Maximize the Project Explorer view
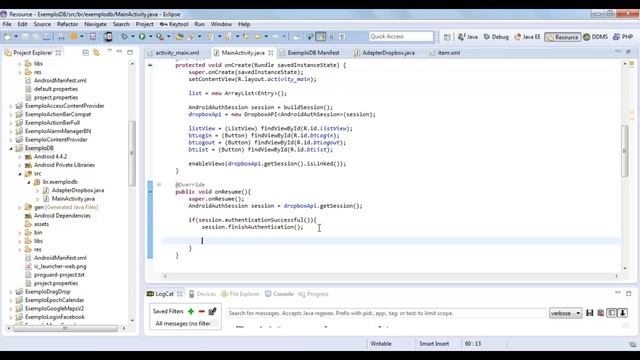640x360 pixels. [x=130, y=52]
